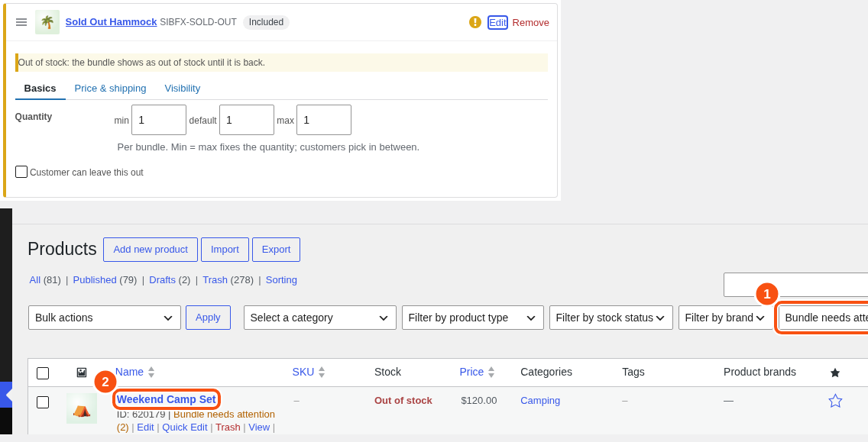868x442 pixels.
Task: Click the Categories column header
Action: coord(546,373)
